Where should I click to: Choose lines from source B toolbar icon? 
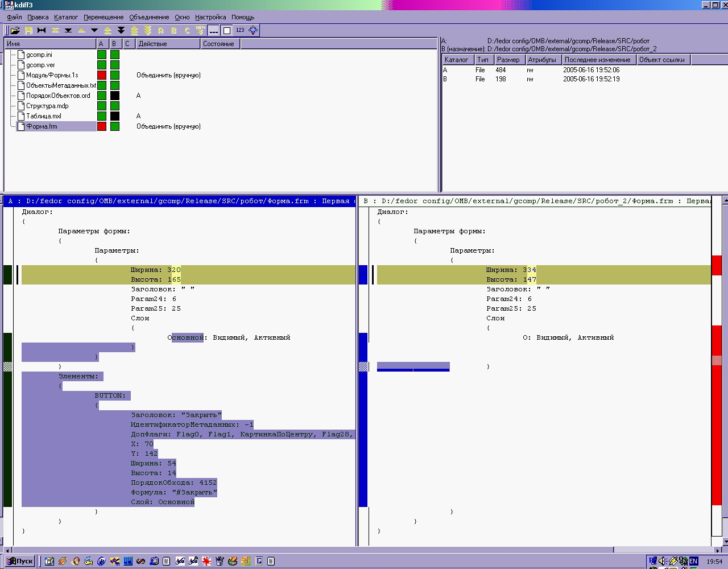click(x=174, y=30)
